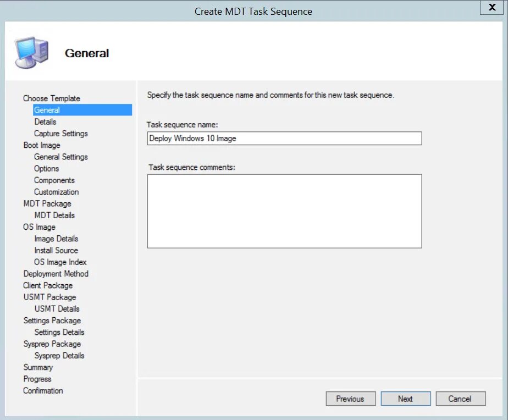Go to the Details step

[x=45, y=121]
